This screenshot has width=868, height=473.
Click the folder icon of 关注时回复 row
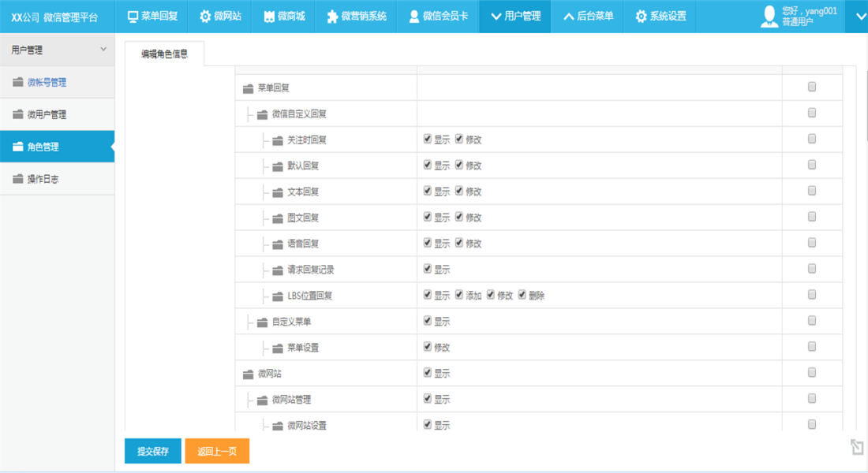(278, 140)
